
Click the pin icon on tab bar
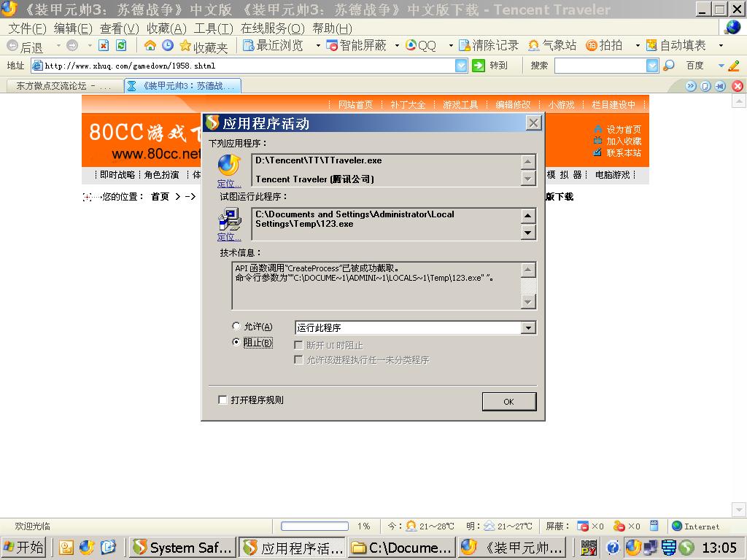(x=720, y=86)
